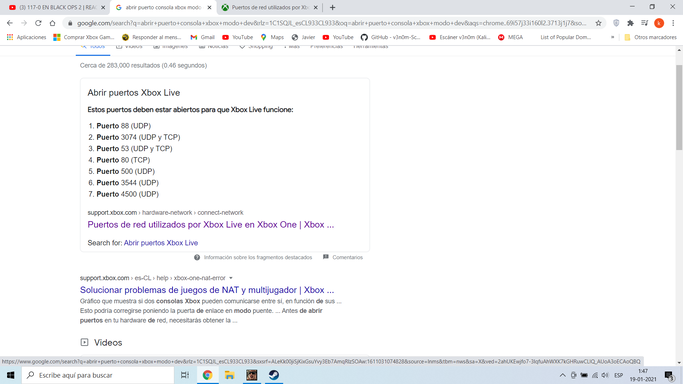
Task: Open the network status tray icon
Action: [595, 375]
